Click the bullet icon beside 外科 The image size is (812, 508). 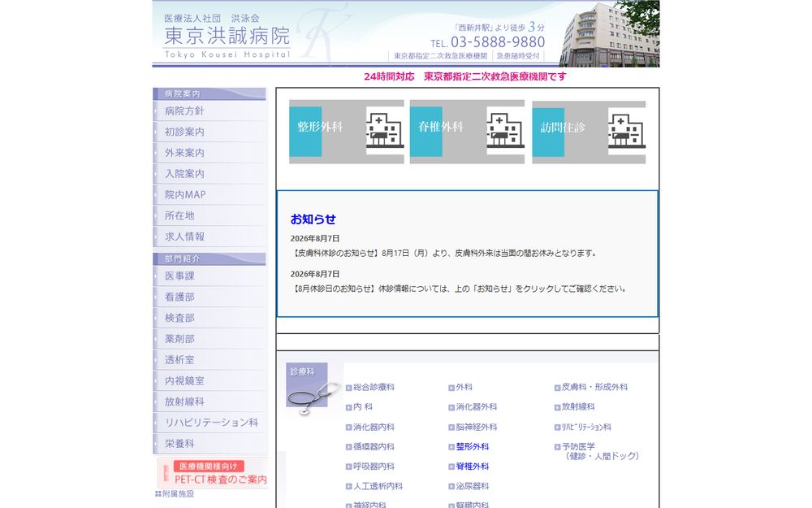[451, 388]
